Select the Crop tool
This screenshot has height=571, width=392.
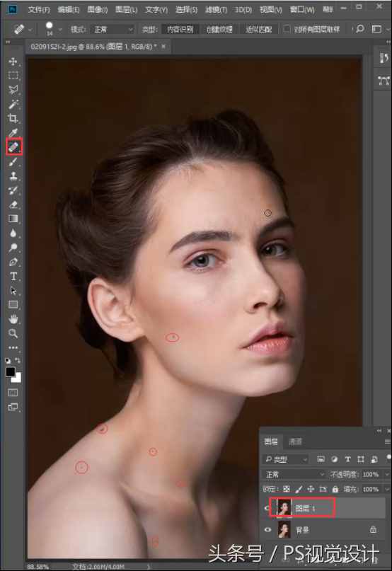(13, 118)
